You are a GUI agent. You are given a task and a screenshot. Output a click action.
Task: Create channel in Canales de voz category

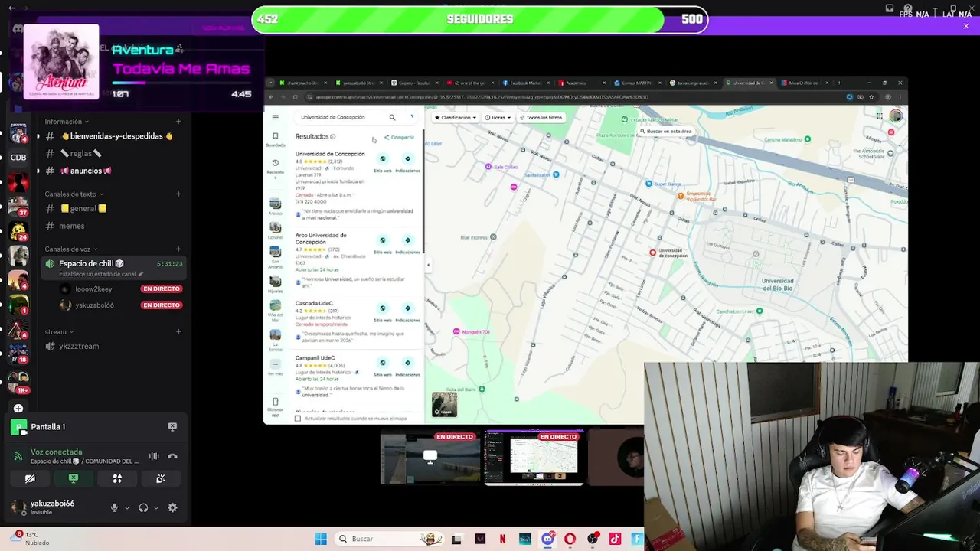178,249
